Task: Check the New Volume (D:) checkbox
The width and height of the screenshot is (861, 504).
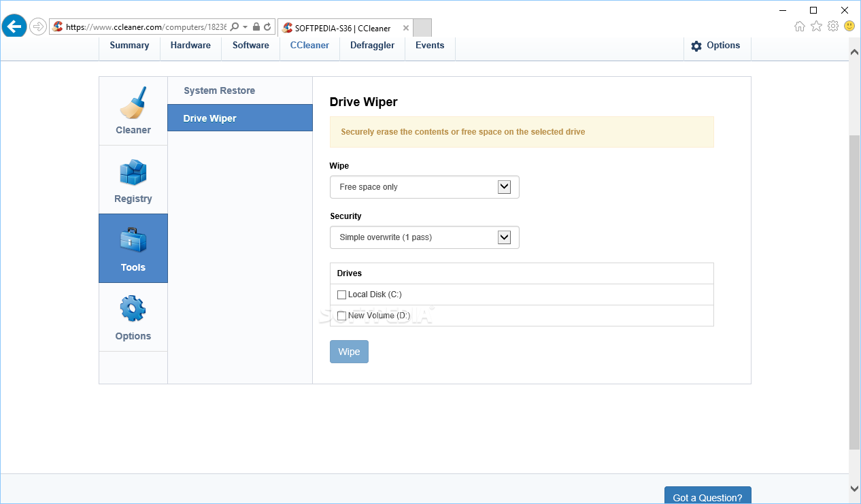Action: (341, 316)
